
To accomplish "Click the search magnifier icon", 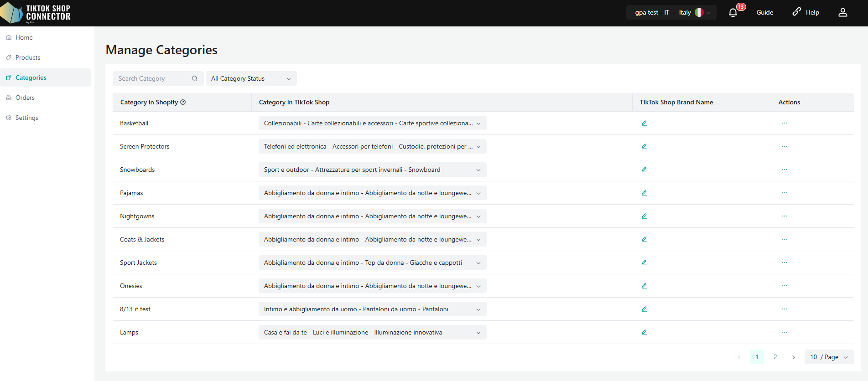I will 195,78.
